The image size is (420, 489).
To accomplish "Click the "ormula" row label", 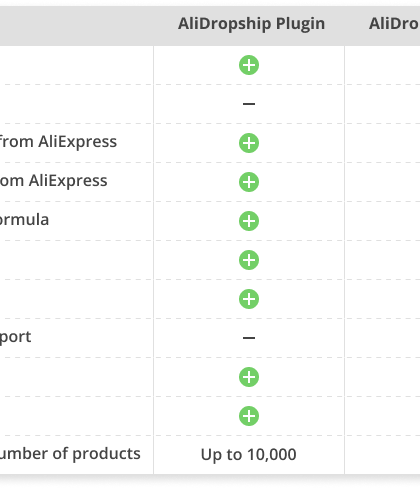I will 24,220.
